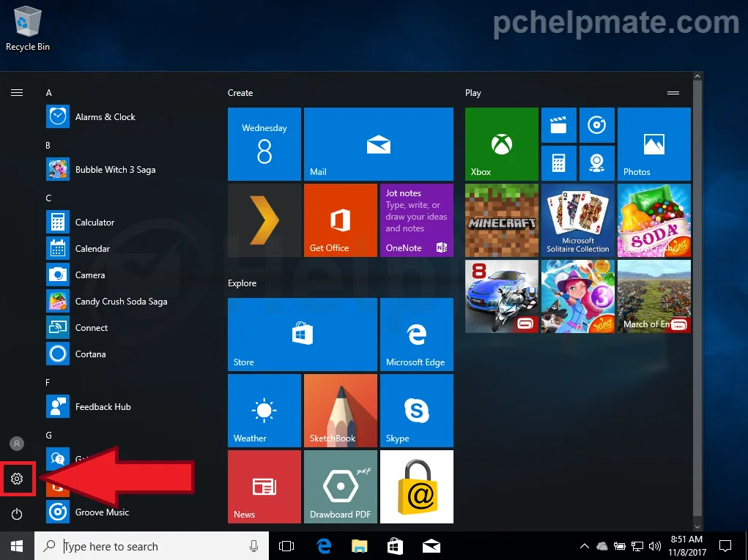Open the Recycle Bin on the desktop
The image size is (748, 560).
pos(28,29)
